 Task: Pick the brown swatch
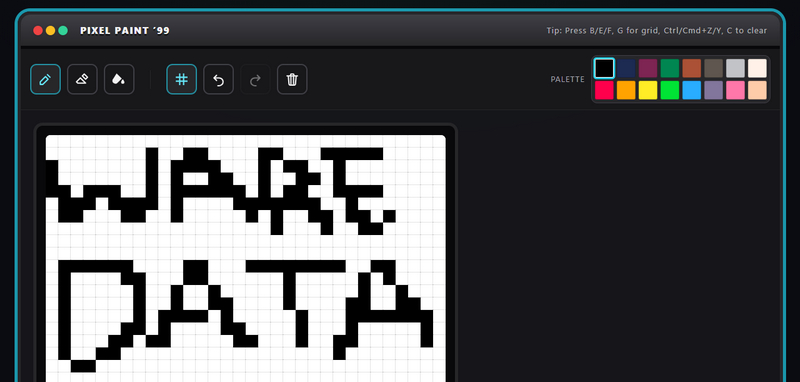pos(692,68)
